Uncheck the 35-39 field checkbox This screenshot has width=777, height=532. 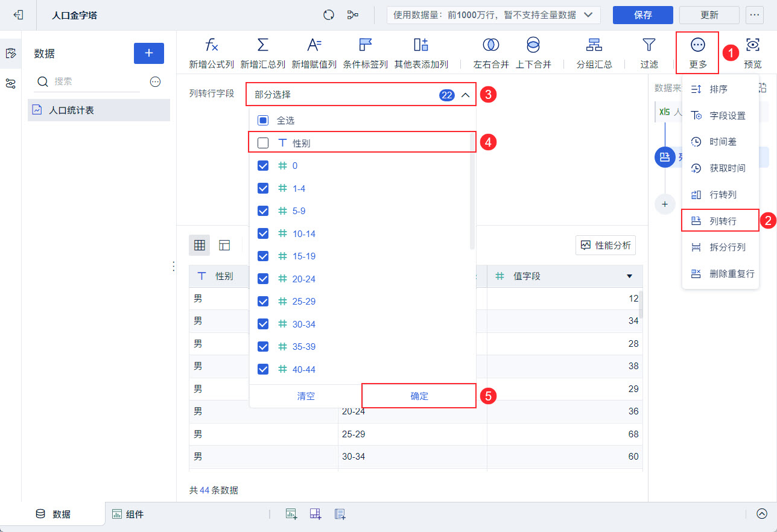pyautogui.click(x=263, y=347)
